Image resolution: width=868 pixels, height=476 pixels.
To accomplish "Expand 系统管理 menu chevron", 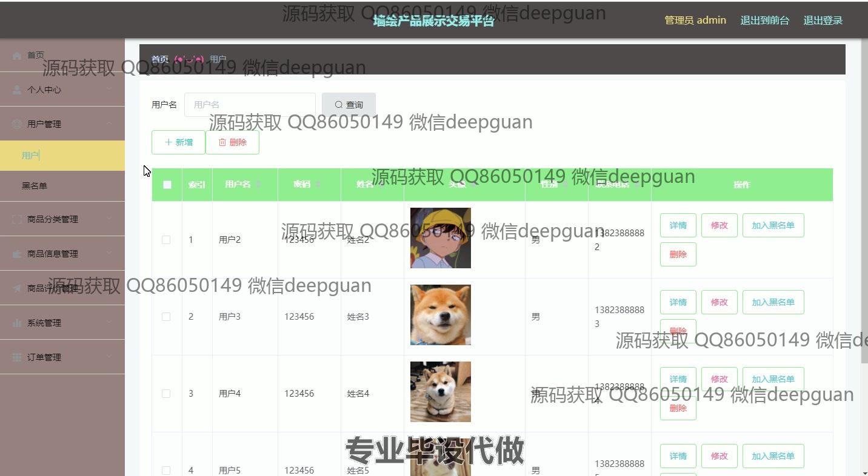I will 109,322.
